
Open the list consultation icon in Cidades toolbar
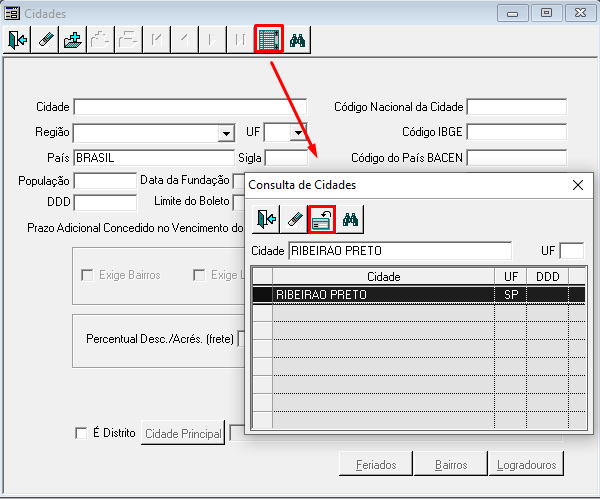(x=269, y=39)
